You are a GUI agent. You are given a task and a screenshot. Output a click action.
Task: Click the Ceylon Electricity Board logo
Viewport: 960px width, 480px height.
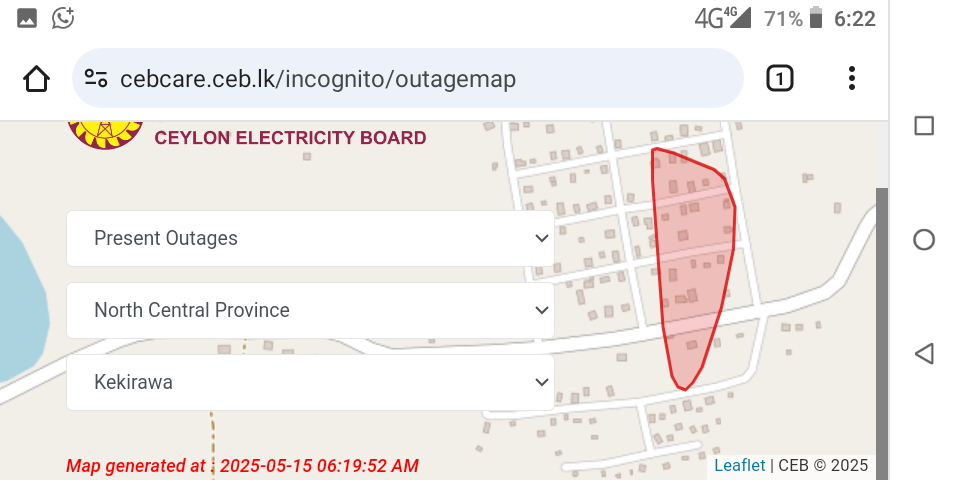105,135
